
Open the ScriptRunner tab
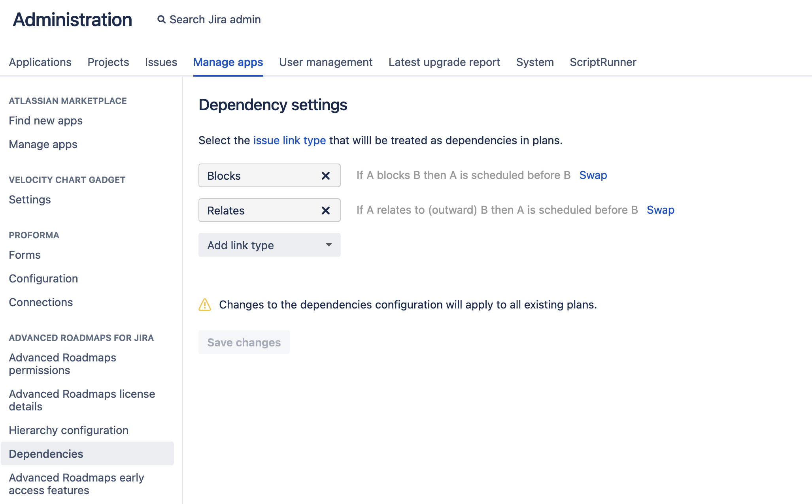(x=602, y=62)
